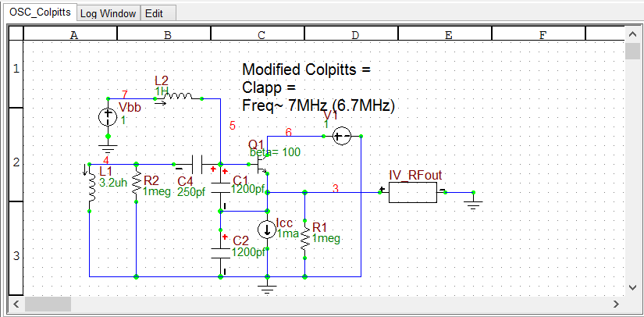Click node label 4

tap(106, 160)
